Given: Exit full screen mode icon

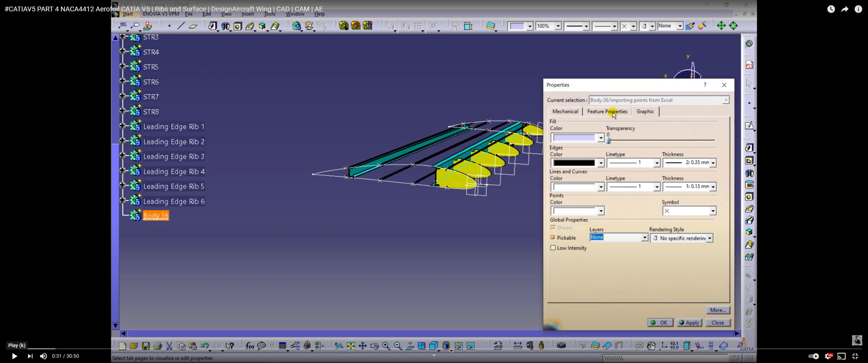Looking at the screenshot, I should point(855,356).
